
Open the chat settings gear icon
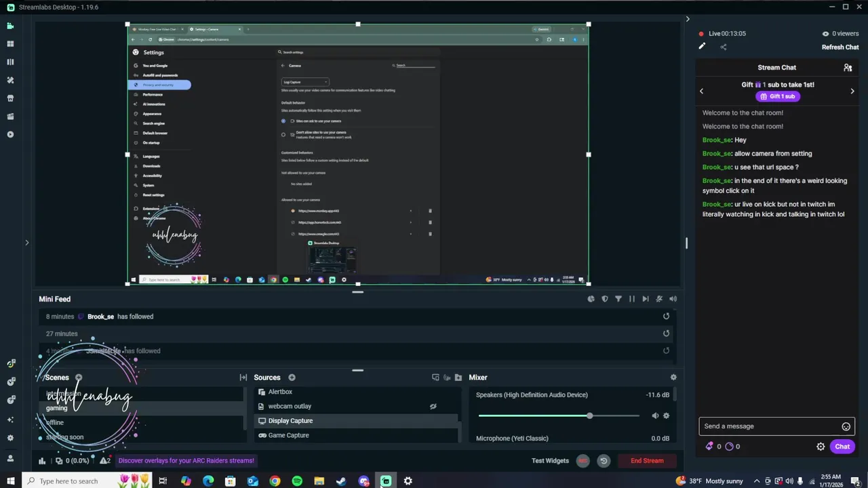pos(821,447)
